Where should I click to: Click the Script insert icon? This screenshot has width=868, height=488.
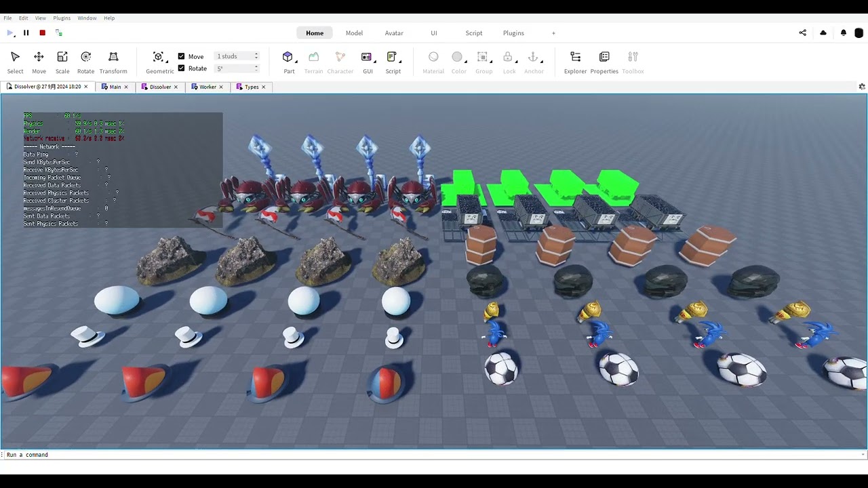pos(391,57)
